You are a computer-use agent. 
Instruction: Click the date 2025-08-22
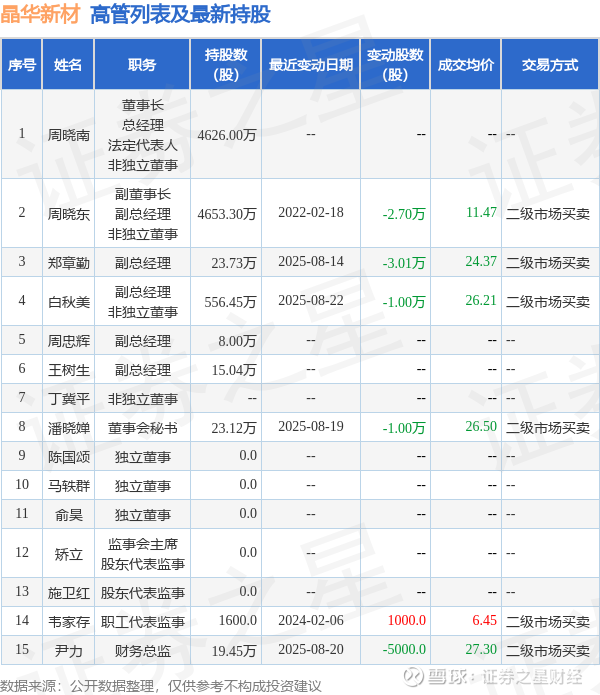(311, 300)
